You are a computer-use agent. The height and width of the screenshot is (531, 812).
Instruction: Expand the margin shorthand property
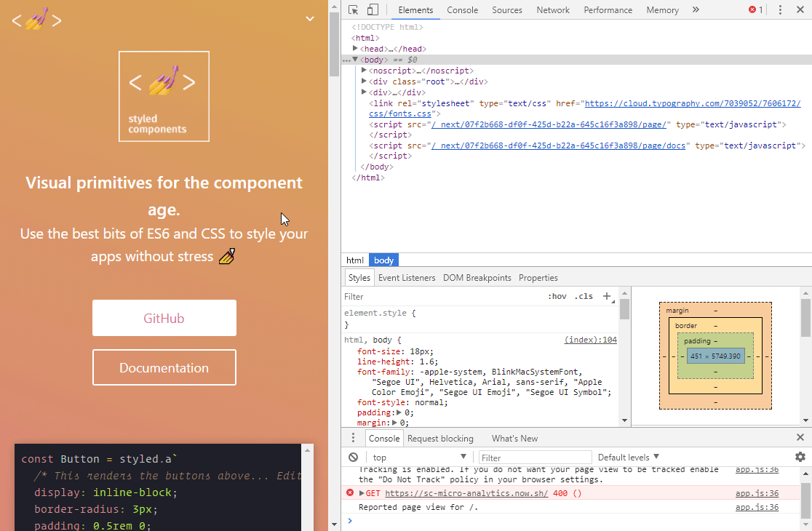(394, 423)
